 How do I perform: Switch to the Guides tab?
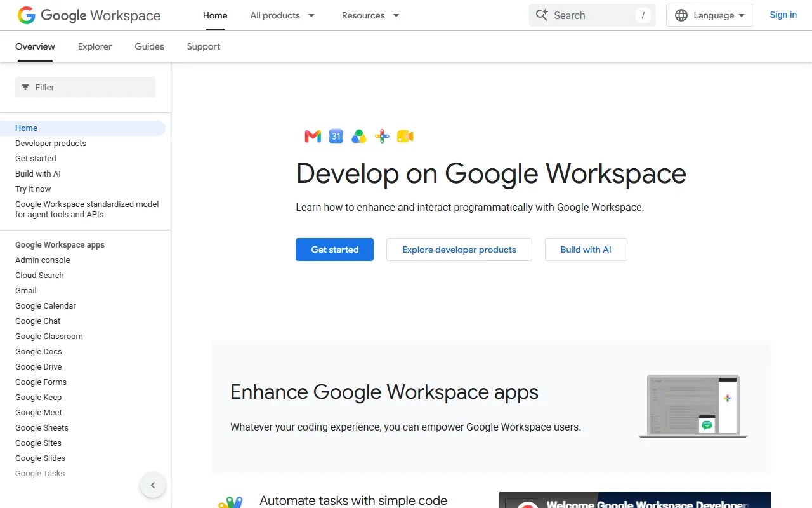[x=150, y=46]
